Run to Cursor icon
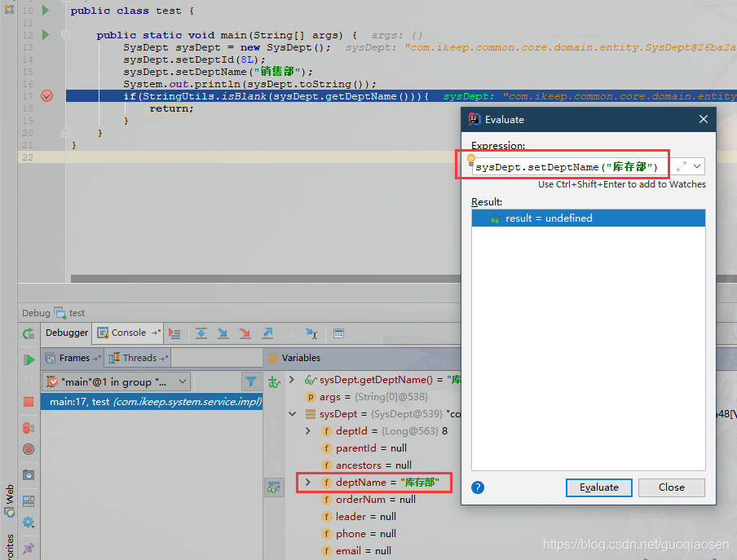This screenshot has width=737, height=560. tap(311, 333)
